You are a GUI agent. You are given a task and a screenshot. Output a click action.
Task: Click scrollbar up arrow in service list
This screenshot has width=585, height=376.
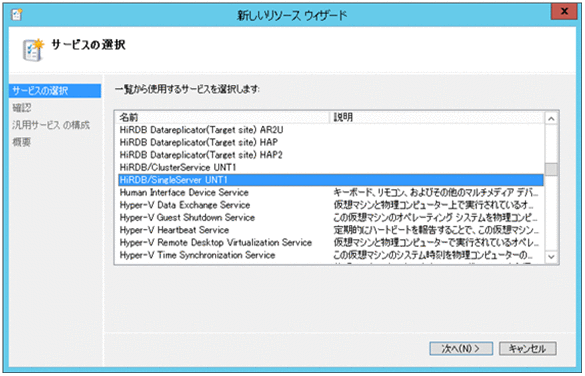(x=551, y=119)
